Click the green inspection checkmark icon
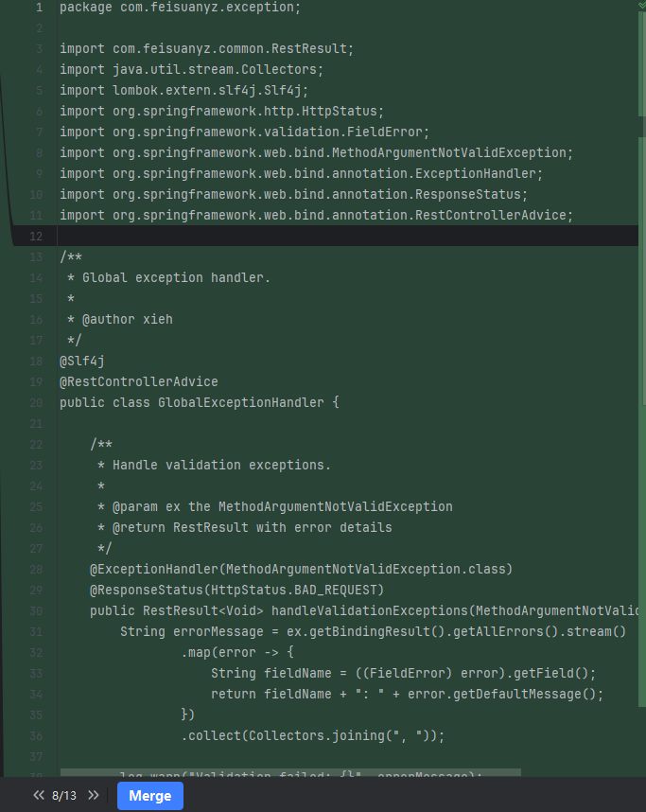646x812 pixels. click(641, 7)
